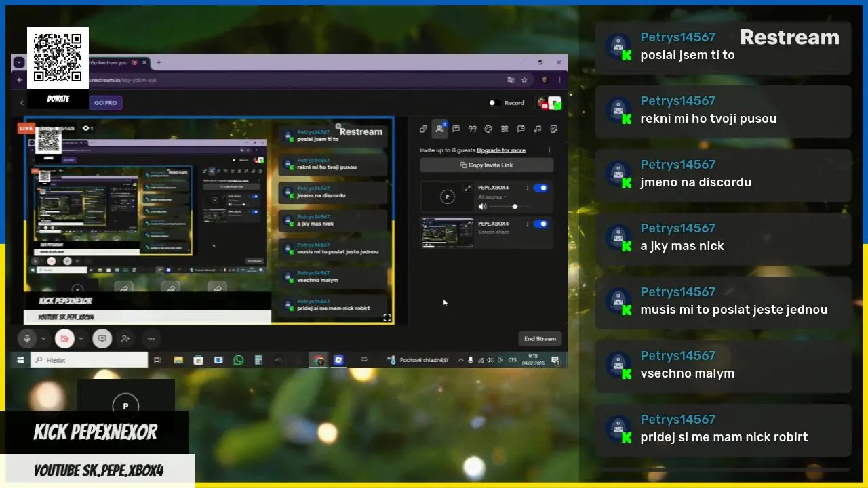Expand the PEPE.XBOX4 camera preview to fullscreen
868x488 pixels.
(467, 188)
